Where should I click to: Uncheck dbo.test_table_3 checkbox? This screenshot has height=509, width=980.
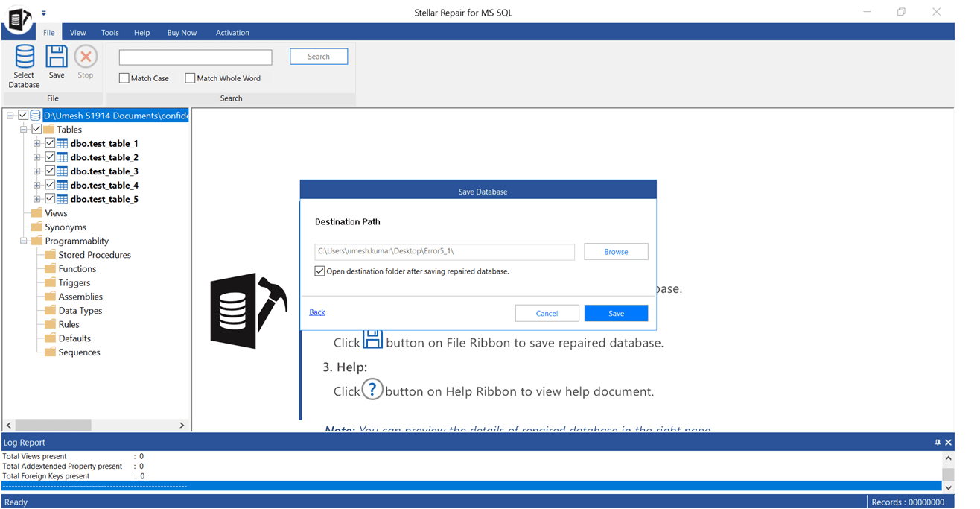50,171
